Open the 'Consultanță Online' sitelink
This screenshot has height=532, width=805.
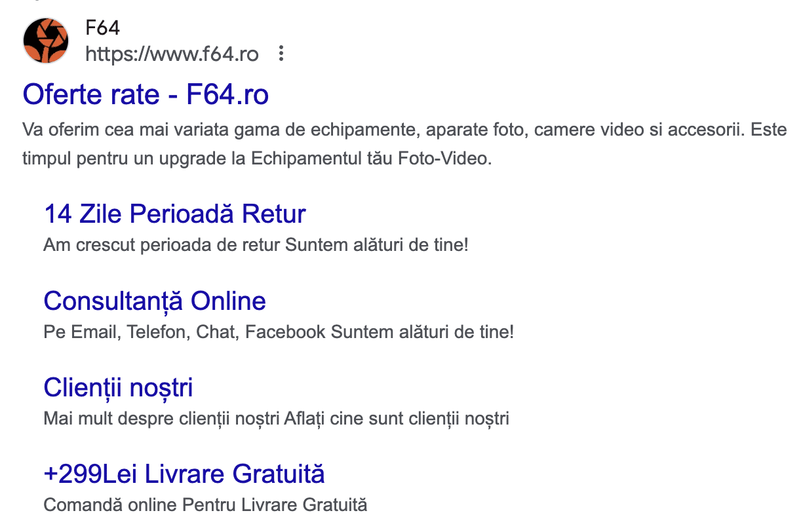click(x=155, y=301)
